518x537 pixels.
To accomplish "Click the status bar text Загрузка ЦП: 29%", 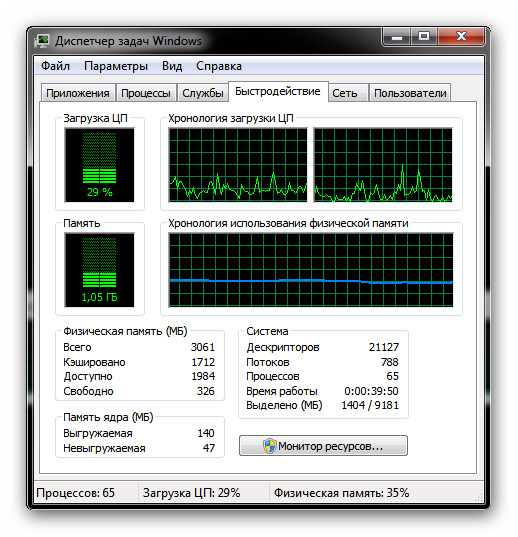I will (x=191, y=492).
